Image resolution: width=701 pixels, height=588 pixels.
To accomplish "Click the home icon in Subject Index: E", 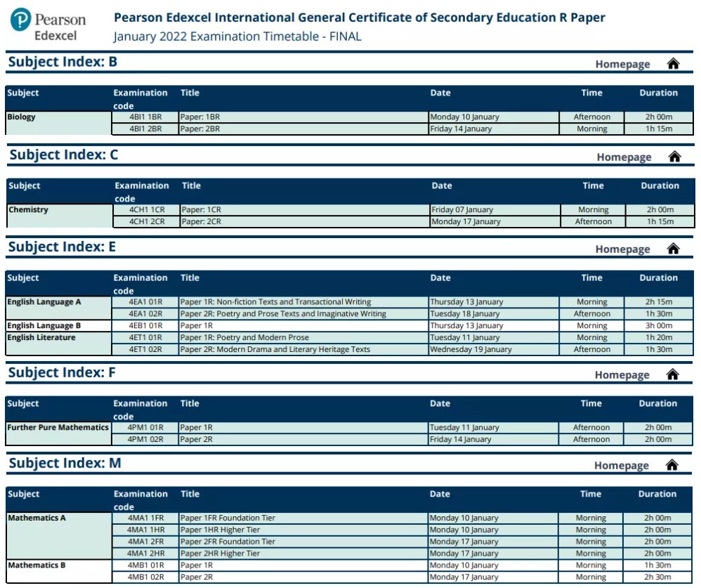I will point(673,249).
